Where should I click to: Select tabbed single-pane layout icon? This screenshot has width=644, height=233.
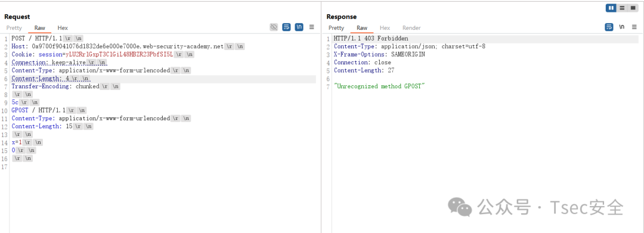point(633,8)
